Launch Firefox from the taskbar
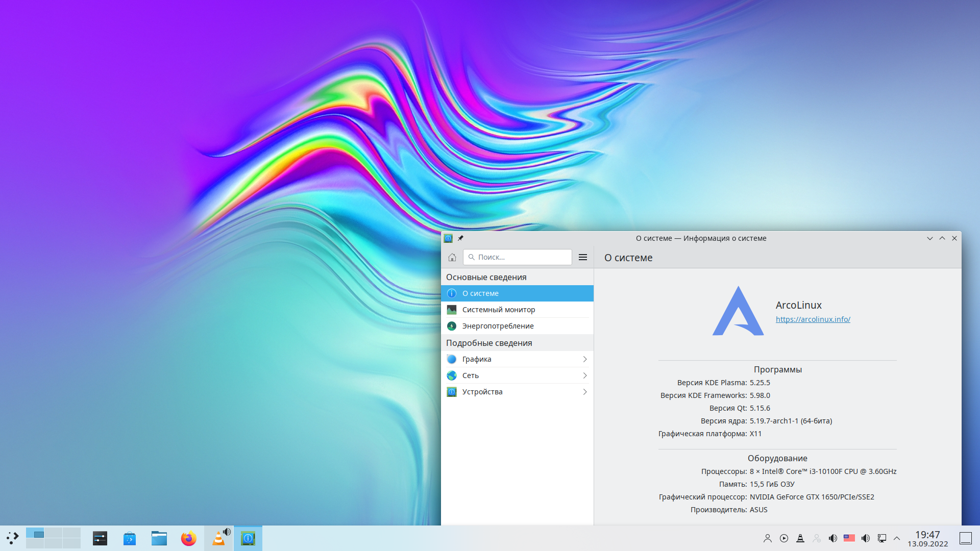Screen dimensions: 980x551 tap(189, 538)
